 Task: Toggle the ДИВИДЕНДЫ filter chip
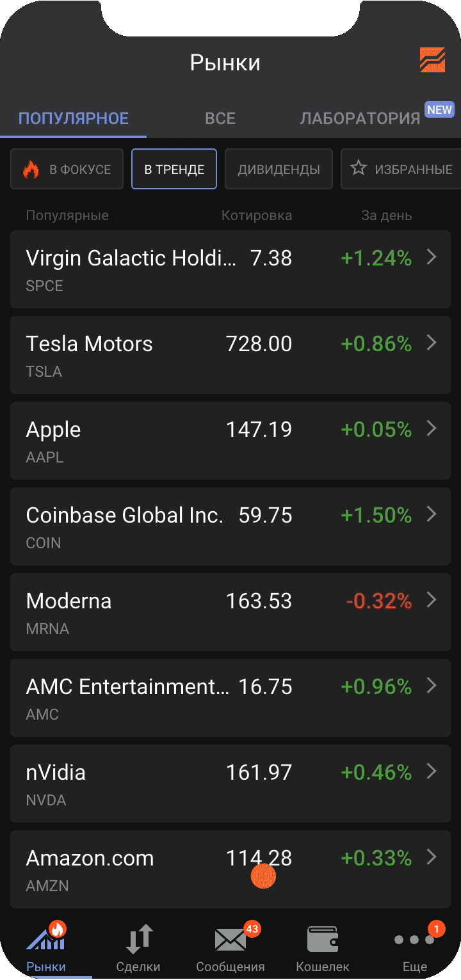tap(279, 170)
